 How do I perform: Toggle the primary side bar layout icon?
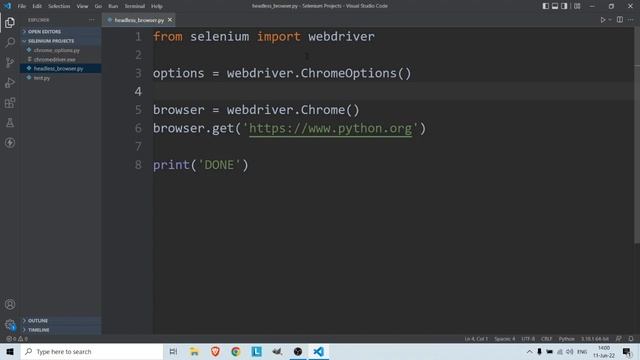pyautogui.click(x=545, y=6)
